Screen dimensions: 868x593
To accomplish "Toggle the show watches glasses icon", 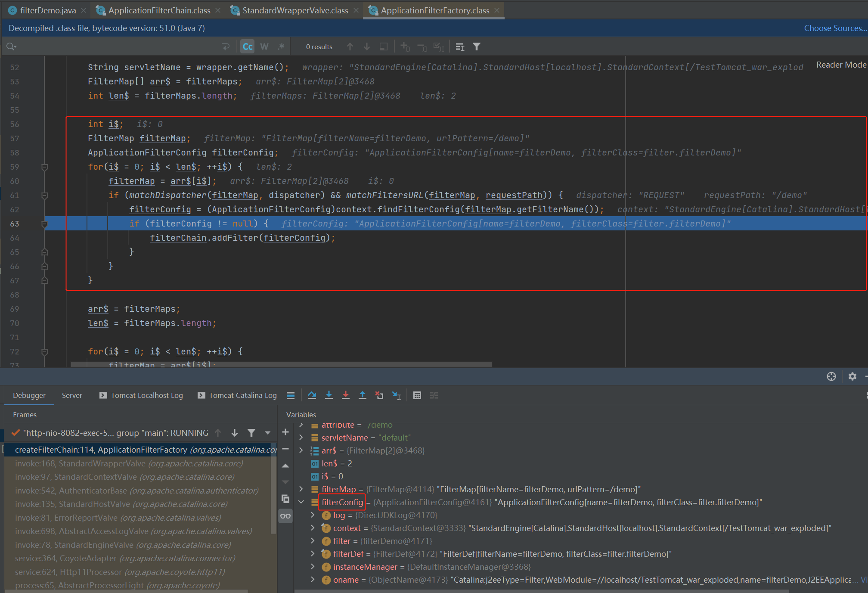I will click(285, 516).
